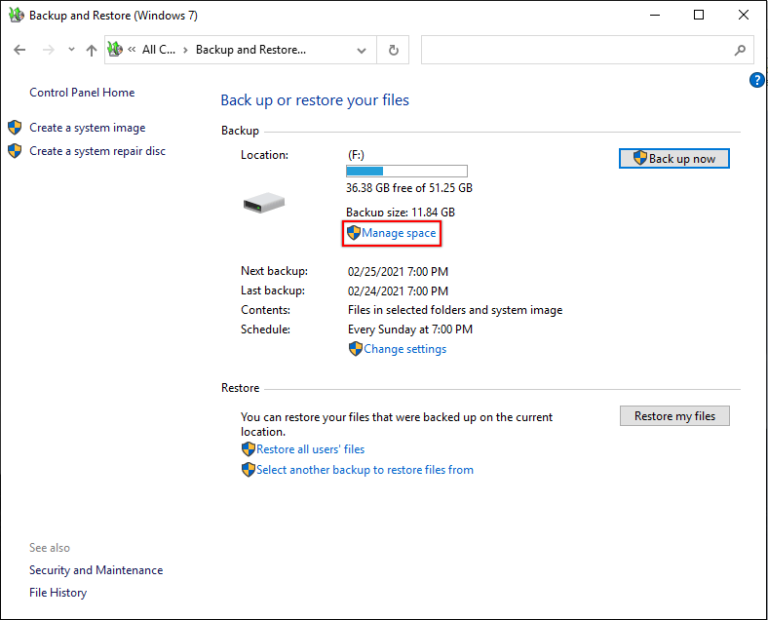
Task: Open Create a system image
Action: 87,128
